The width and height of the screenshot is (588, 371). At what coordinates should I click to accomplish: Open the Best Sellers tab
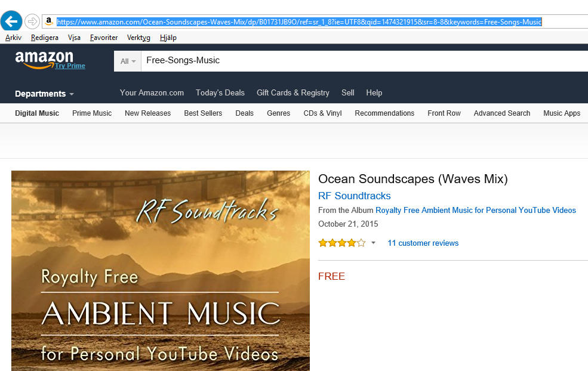[203, 113]
